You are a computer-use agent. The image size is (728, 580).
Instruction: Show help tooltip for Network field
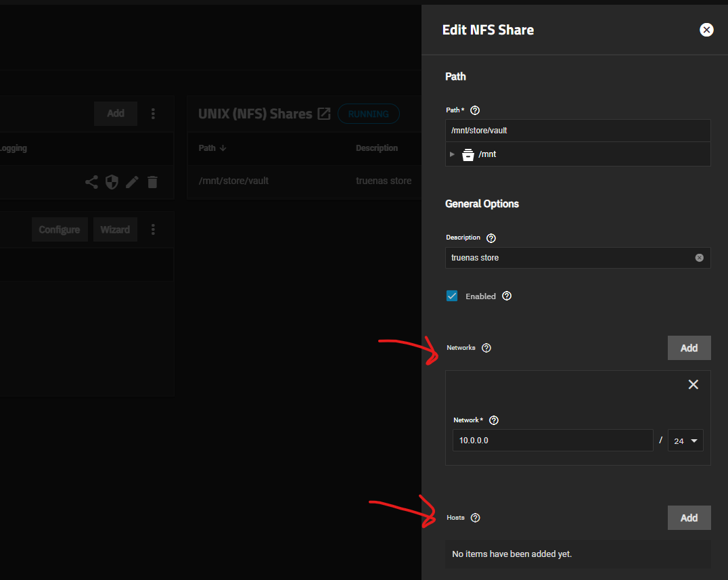pos(493,420)
